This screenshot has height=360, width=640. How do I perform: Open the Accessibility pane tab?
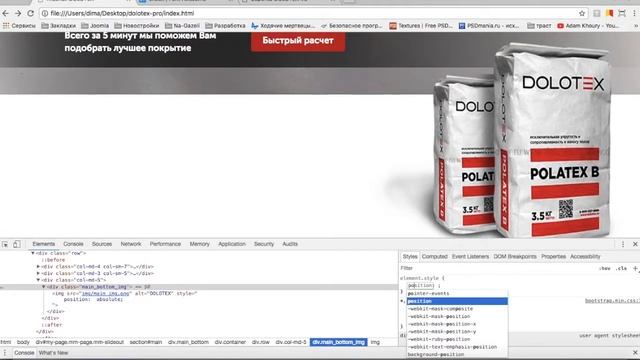point(585,256)
